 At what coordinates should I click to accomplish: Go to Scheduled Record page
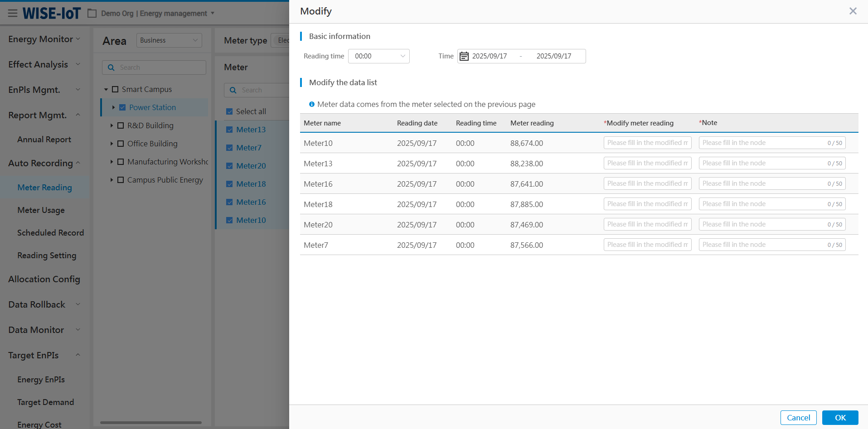(x=50, y=233)
